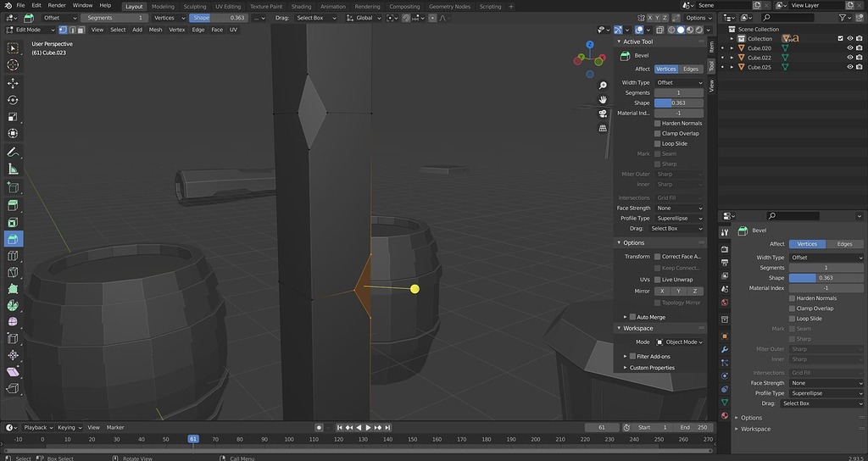Enable Filter Add-ons checkbox
This screenshot has width=868, height=461.
pos(632,357)
